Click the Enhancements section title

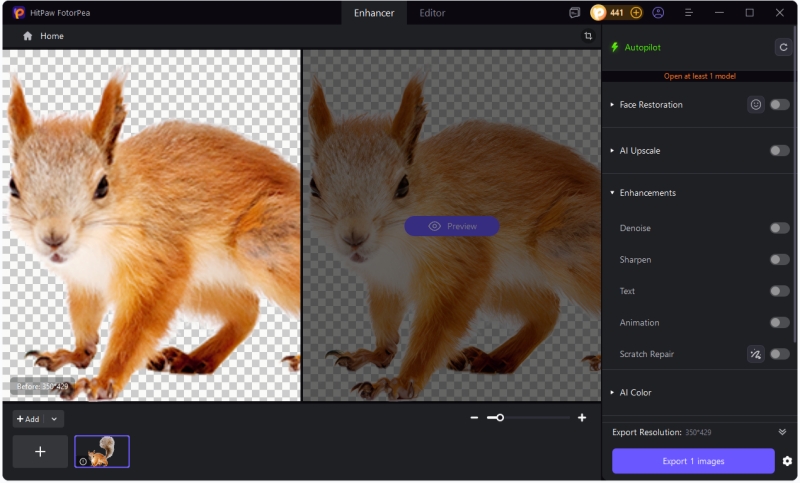coord(647,193)
